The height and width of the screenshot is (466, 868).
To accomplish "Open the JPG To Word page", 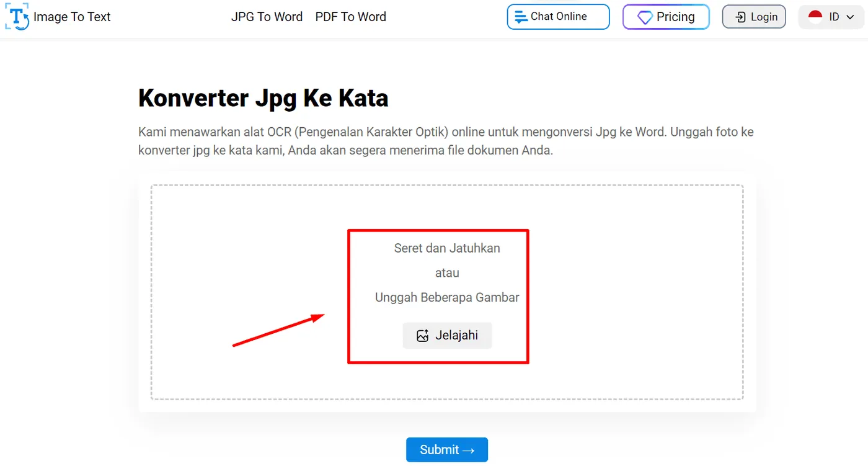I will (x=267, y=17).
